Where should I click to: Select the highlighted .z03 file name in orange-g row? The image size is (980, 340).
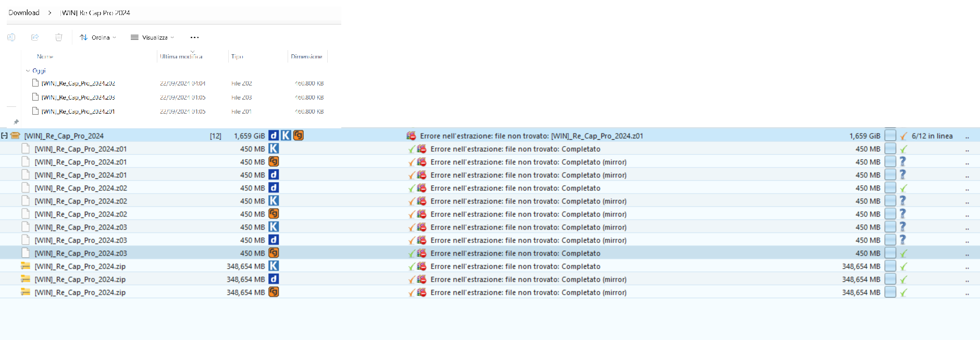pos(81,253)
